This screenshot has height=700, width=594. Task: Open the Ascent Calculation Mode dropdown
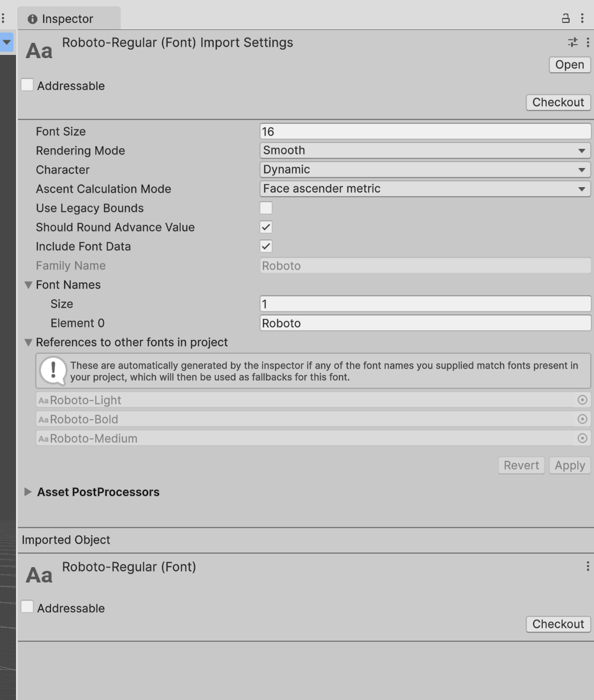(425, 188)
